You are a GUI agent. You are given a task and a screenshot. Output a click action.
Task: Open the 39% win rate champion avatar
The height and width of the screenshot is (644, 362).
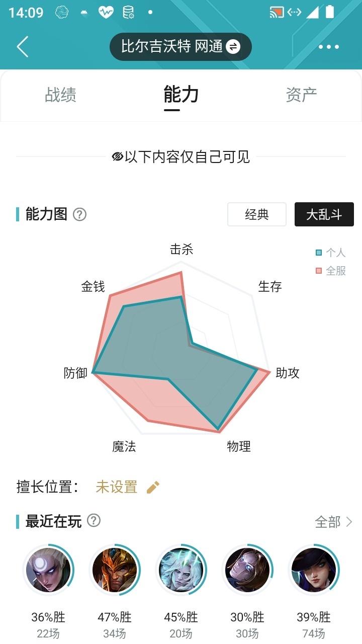(314, 570)
